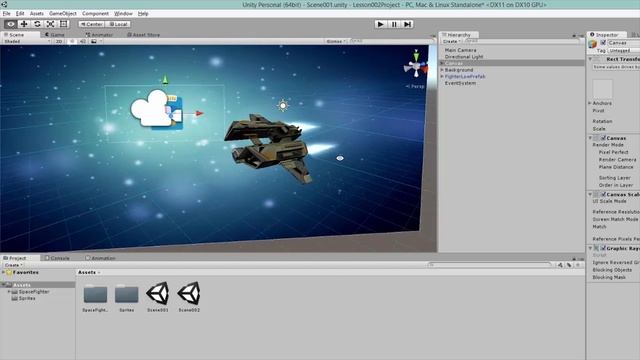Expand the Canvas hierarchy item

click(442, 63)
